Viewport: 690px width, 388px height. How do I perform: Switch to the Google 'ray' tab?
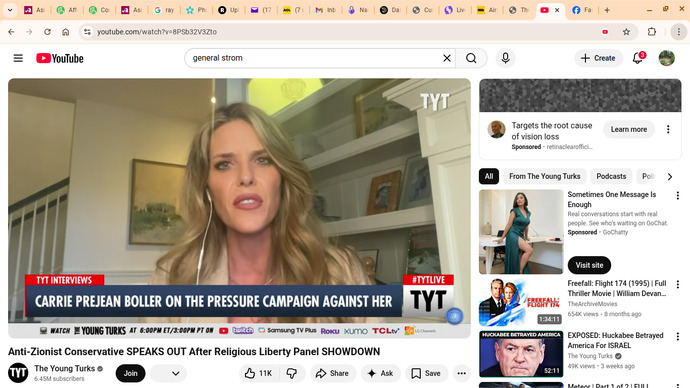[164, 10]
